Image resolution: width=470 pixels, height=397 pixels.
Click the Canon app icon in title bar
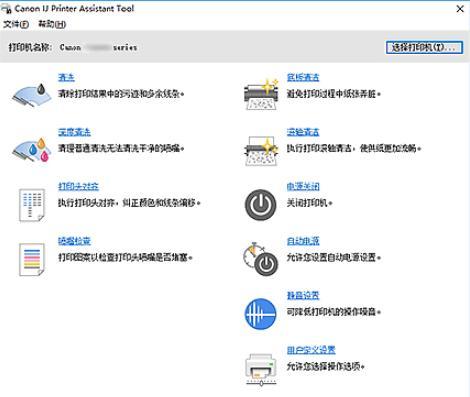[x=6, y=9]
